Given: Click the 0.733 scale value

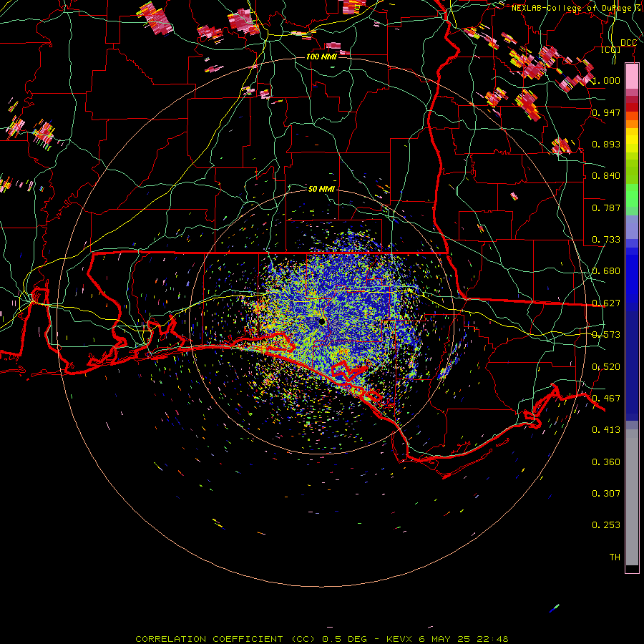Looking at the screenshot, I should (606, 240).
